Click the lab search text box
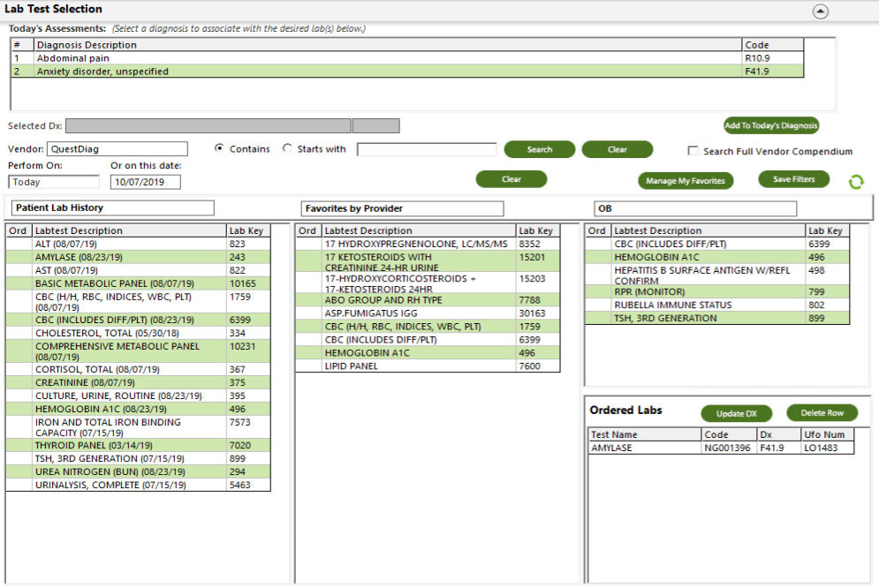The height and width of the screenshot is (588, 879). 427,149
